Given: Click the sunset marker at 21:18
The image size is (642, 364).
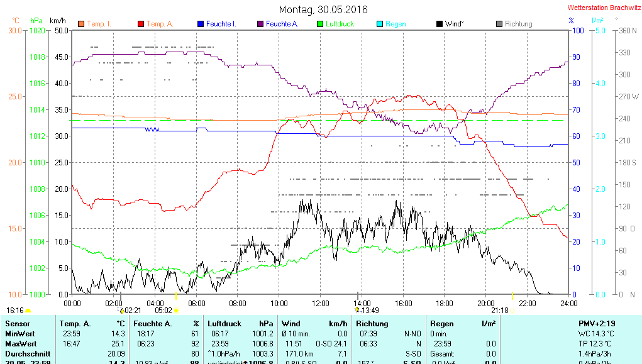Looking at the screenshot, I should (x=512, y=310).
